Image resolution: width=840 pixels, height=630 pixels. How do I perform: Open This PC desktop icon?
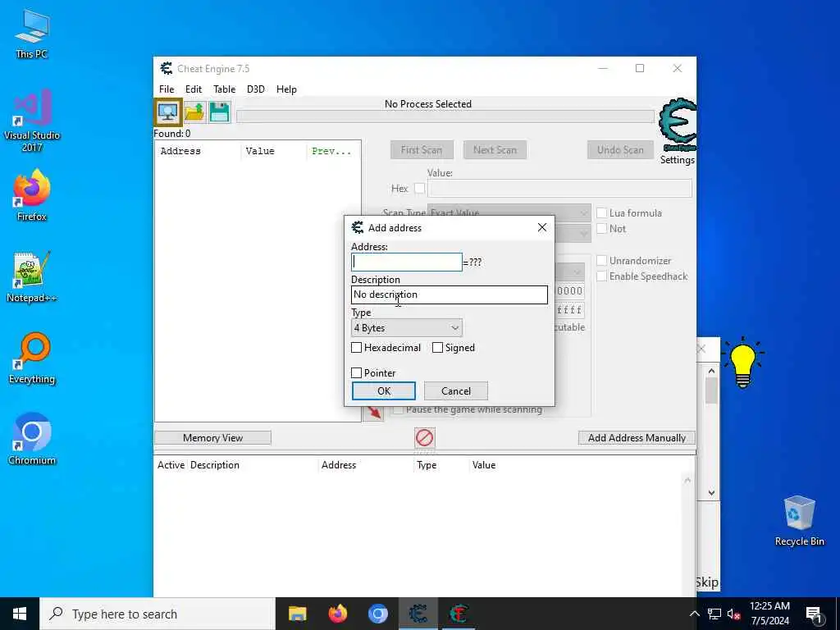(x=32, y=34)
